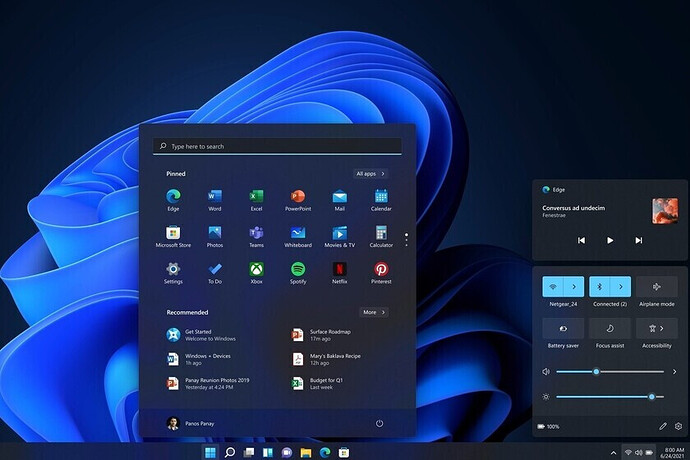690x460 pixels.
Task: Open the Excel pinned app
Action: pos(256,200)
